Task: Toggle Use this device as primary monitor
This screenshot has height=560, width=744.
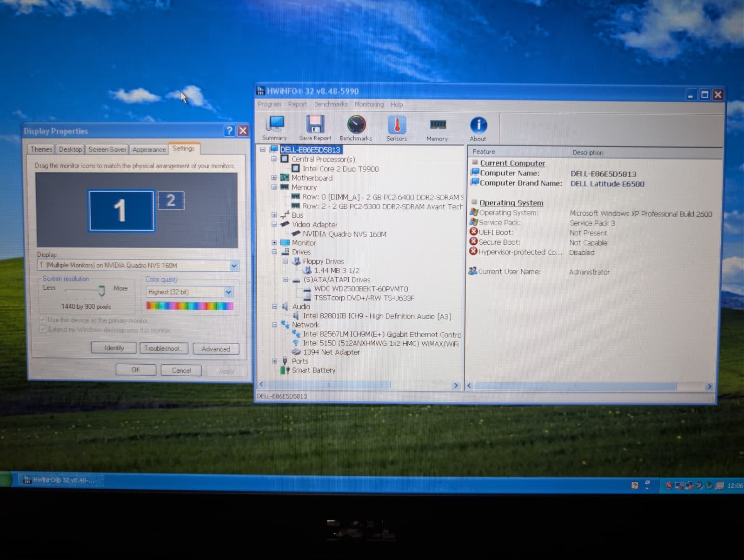Action: [x=43, y=320]
